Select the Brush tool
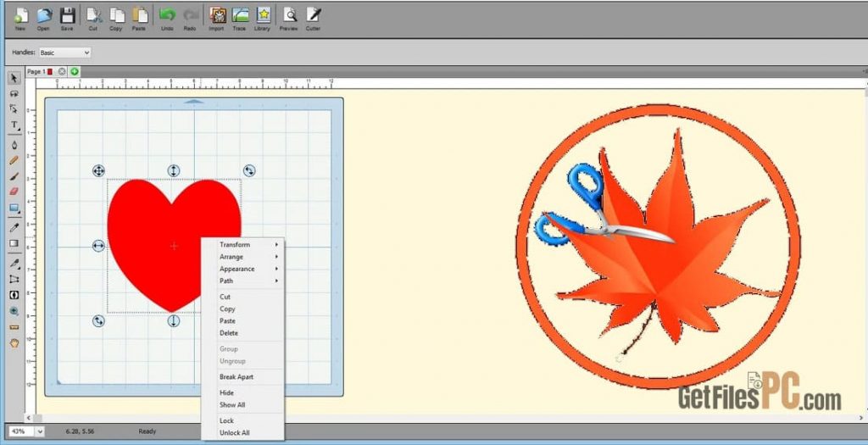 [x=14, y=176]
